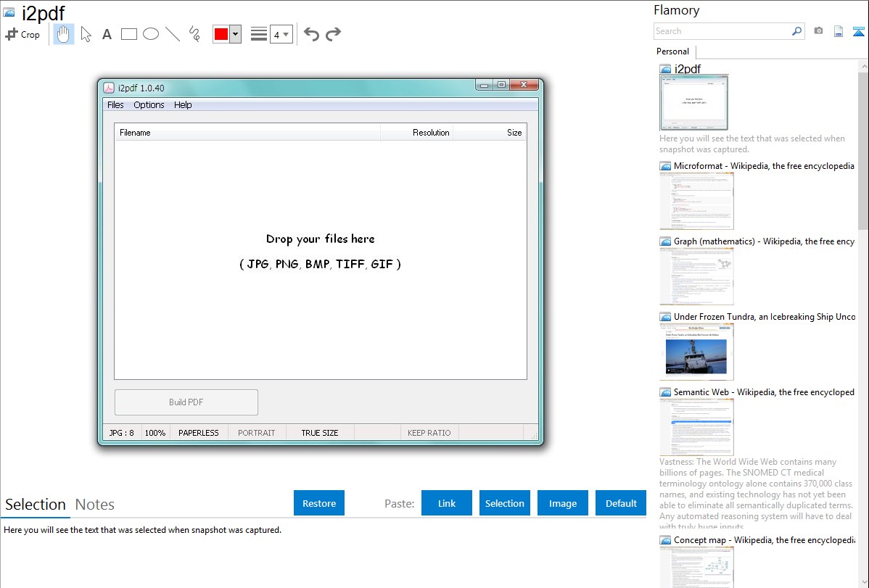
Task: Toggle PORTRAIT in the i2pdf status bar
Action: (257, 433)
